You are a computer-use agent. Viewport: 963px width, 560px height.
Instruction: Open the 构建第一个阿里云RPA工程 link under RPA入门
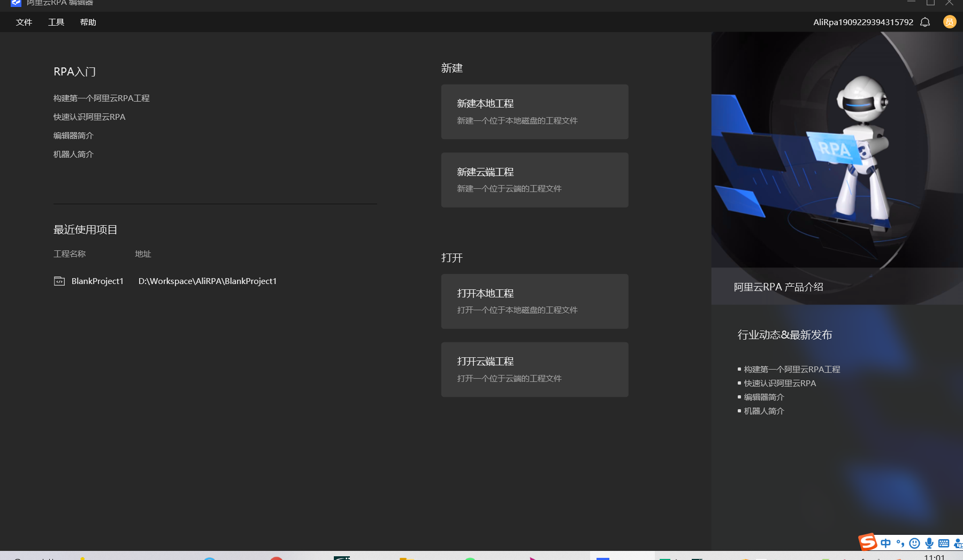click(x=102, y=98)
